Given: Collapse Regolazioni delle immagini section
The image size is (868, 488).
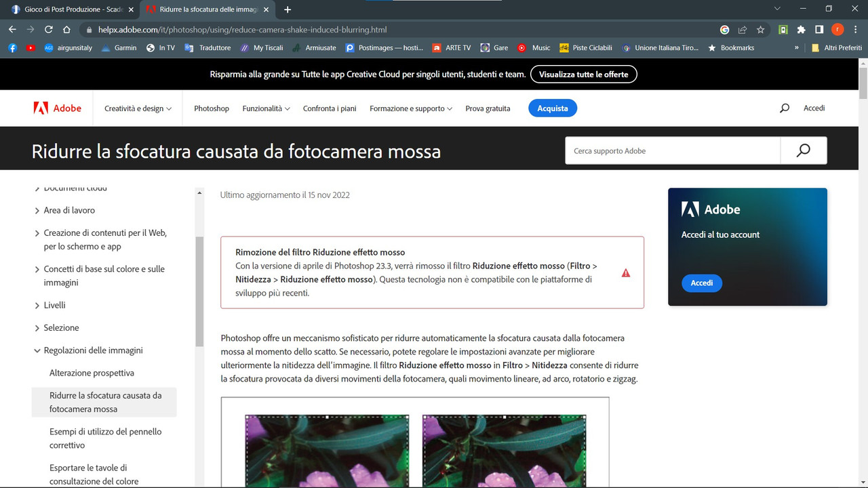Looking at the screenshot, I should point(88,350).
